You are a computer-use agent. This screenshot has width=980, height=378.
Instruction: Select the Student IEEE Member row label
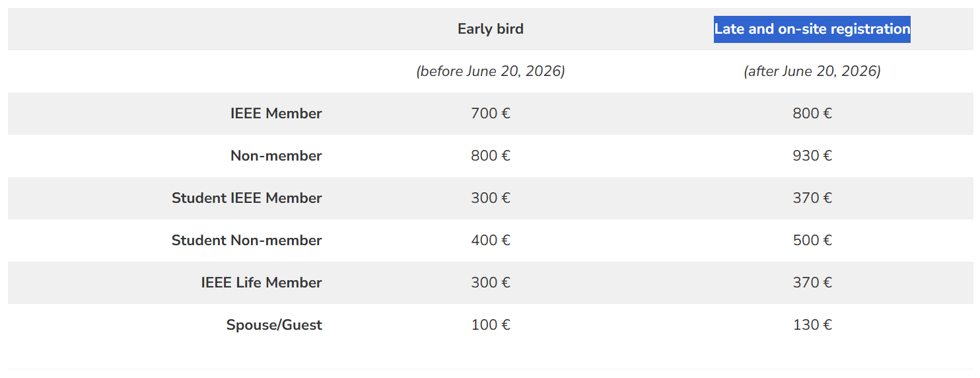pos(247,198)
